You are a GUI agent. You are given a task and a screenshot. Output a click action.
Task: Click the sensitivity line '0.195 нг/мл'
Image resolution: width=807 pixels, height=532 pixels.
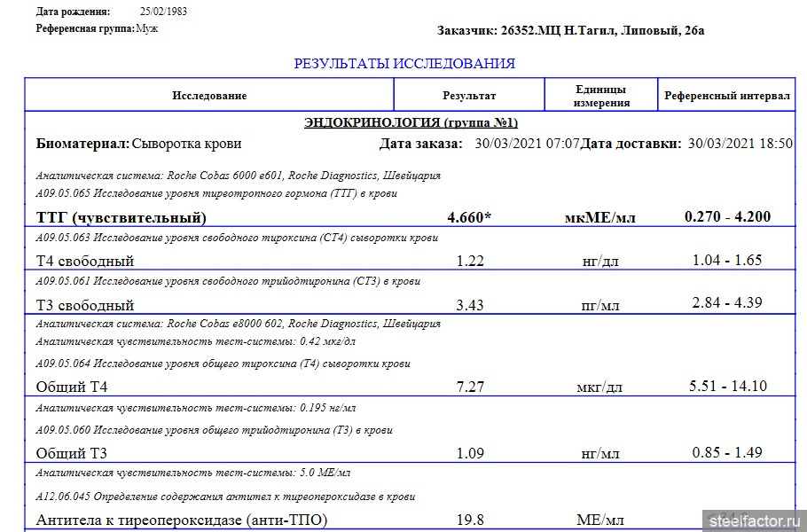pos(196,408)
